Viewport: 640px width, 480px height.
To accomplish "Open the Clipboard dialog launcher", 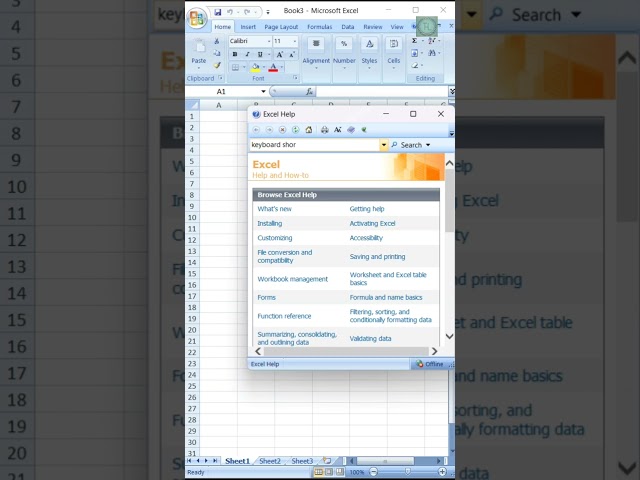I will pyautogui.click(x=220, y=78).
